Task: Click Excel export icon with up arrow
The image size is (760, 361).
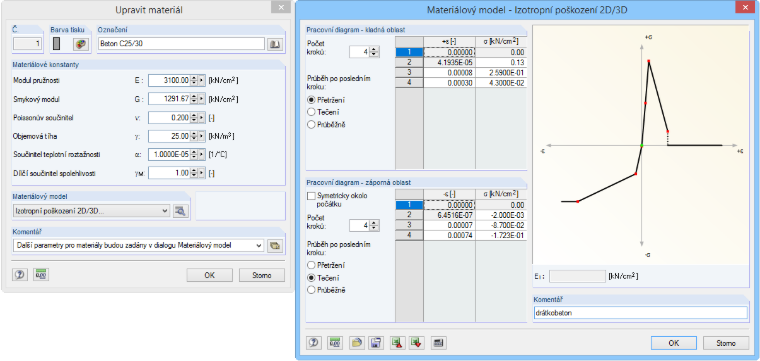Action: (397, 343)
